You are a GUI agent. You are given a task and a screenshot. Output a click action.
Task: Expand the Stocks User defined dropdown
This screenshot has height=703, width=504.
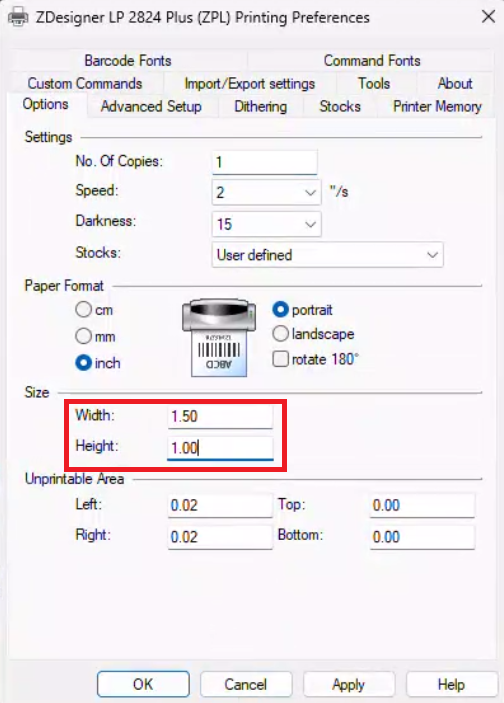pyautogui.click(x=327, y=255)
